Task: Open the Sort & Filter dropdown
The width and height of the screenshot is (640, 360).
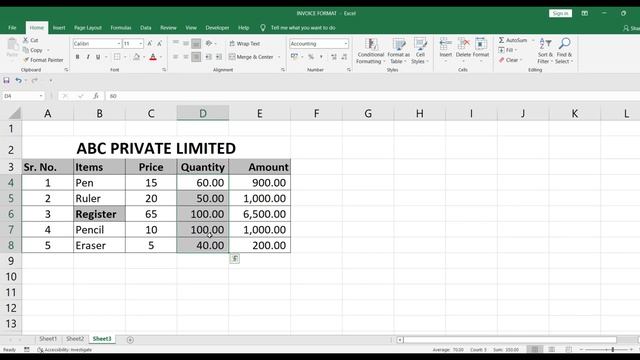Action: click(545, 51)
